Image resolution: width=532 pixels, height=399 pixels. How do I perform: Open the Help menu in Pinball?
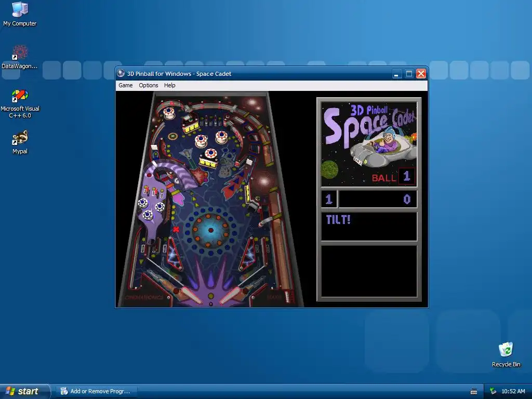point(170,85)
